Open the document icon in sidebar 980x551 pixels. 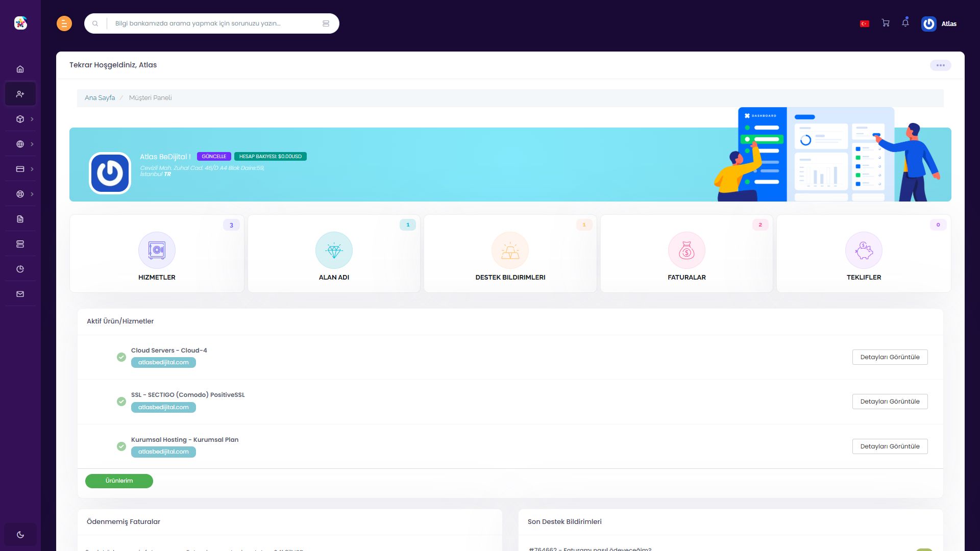click(x=20, y=219)
